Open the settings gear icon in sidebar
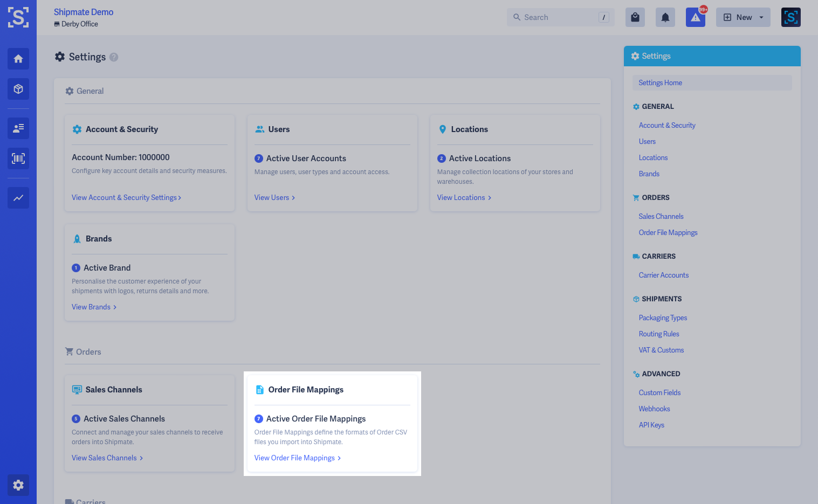The height and width of the screenshot is (504, 818). pyautogui.click(x=18, y=485)
